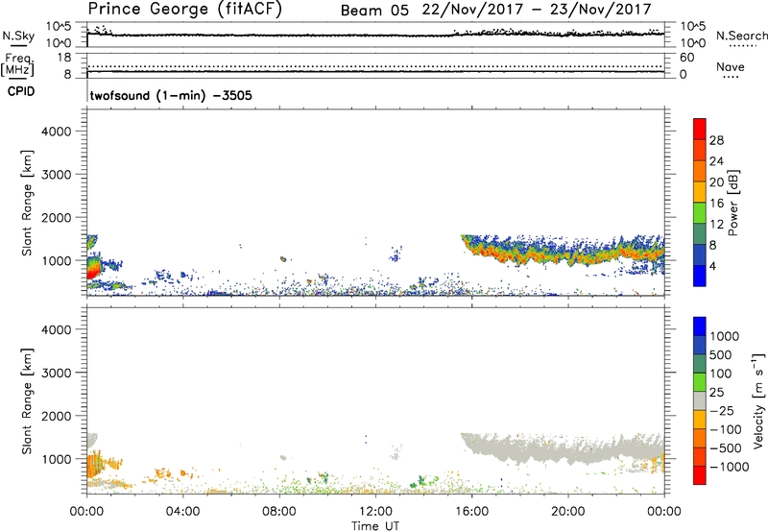This screenshot has width=768, height=532.
Task: Click the yellow 16-20 dB power swatch
Action: pyautogui.click(x=700, y=192)
